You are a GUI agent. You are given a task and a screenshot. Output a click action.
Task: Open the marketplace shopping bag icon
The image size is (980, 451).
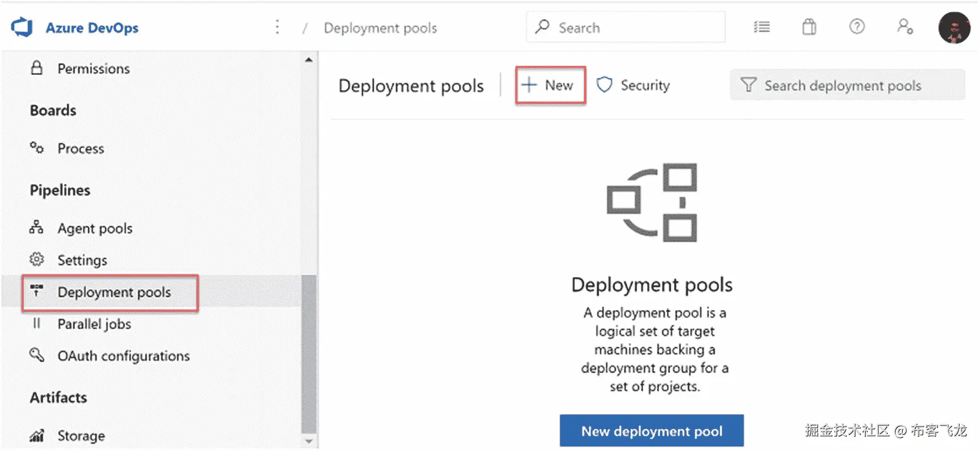pyautogui.click(x=809, y=27)
